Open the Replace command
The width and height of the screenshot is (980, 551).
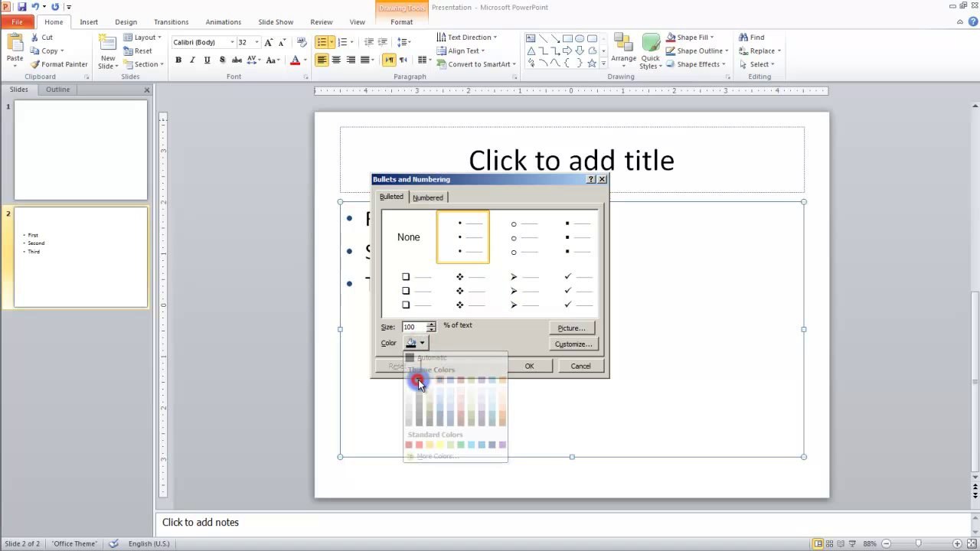point(759,51)
